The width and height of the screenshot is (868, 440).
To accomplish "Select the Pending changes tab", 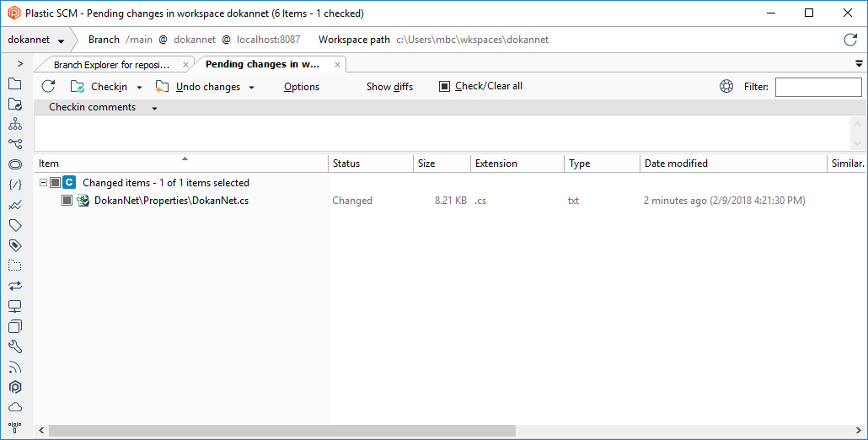I will (x=262, y=64).
